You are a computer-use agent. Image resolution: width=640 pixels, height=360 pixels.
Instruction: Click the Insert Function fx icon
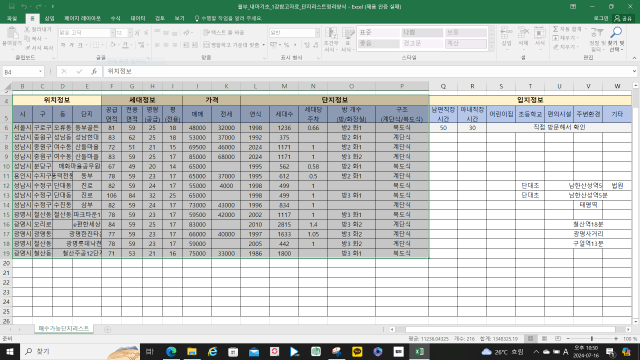(x=93, y=71)
